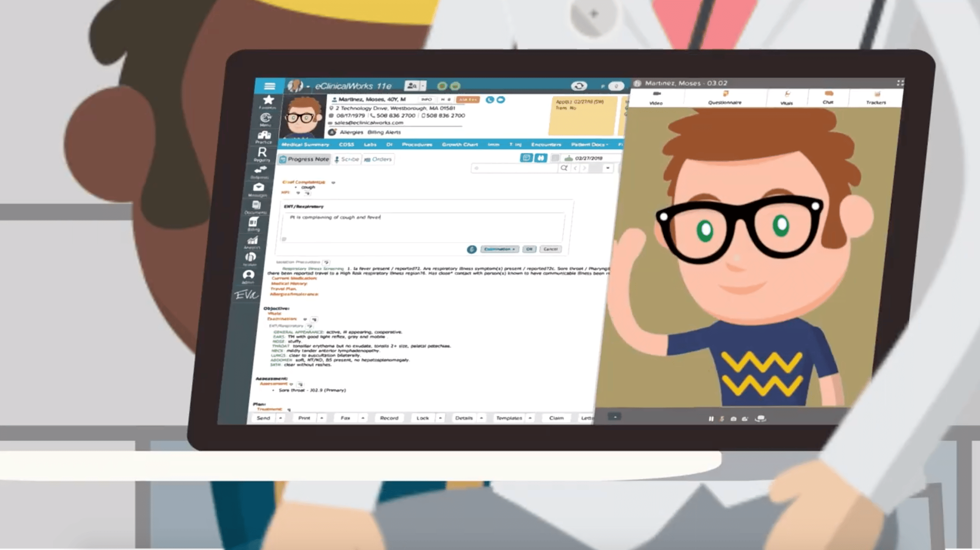
Task: Click the round microphone icon beside Examination button
Action: pyautogui.click(x=472, y=249)
